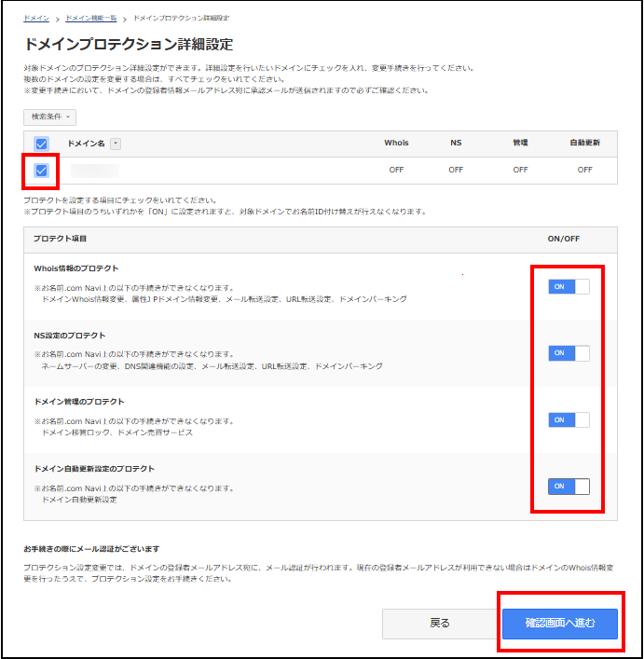Click the 確認画面へ進む button
The width and height of the screenshot is (644, 659).
559,624
